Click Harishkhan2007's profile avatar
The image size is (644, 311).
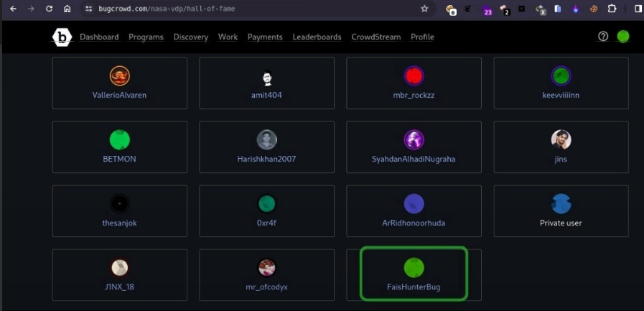coord(266,140)
